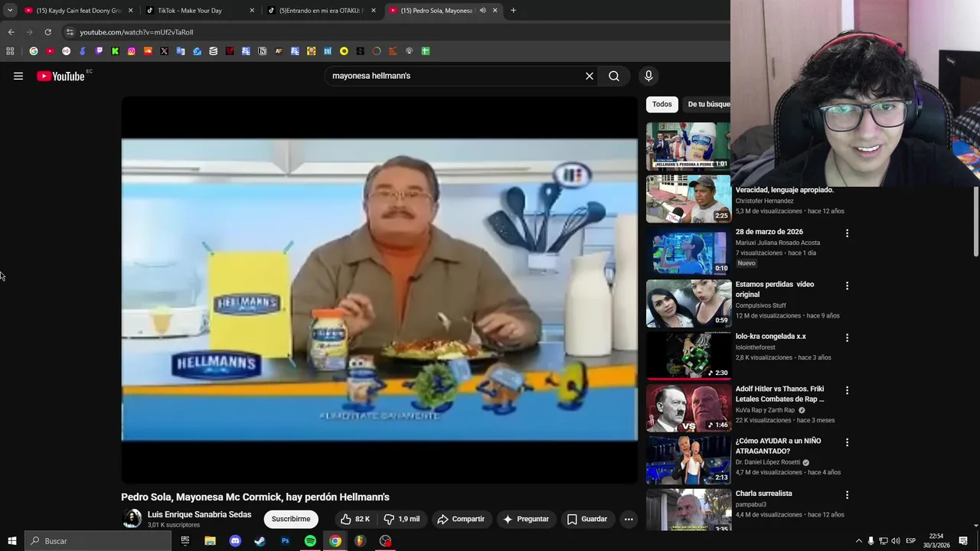Viewport: 980px width, 551px height.
Task: Subscribe with the Suscribirse button
Action: pos(291,519)
